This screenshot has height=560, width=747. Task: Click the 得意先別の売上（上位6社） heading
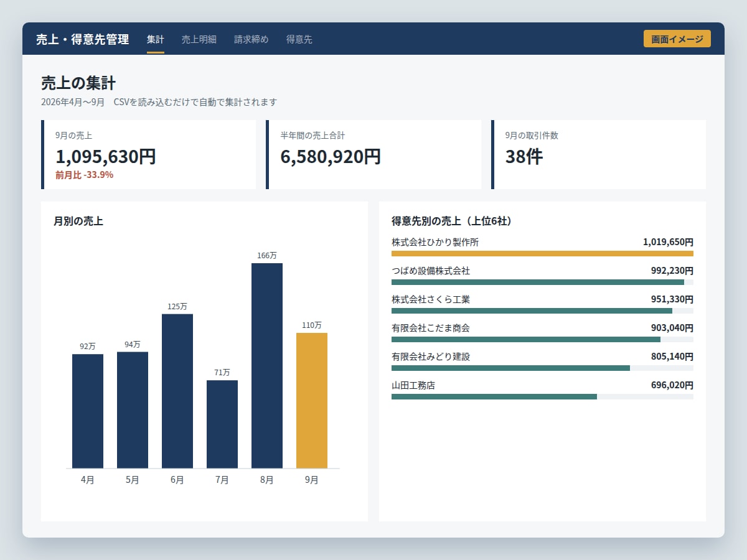(x=452, y=221)
